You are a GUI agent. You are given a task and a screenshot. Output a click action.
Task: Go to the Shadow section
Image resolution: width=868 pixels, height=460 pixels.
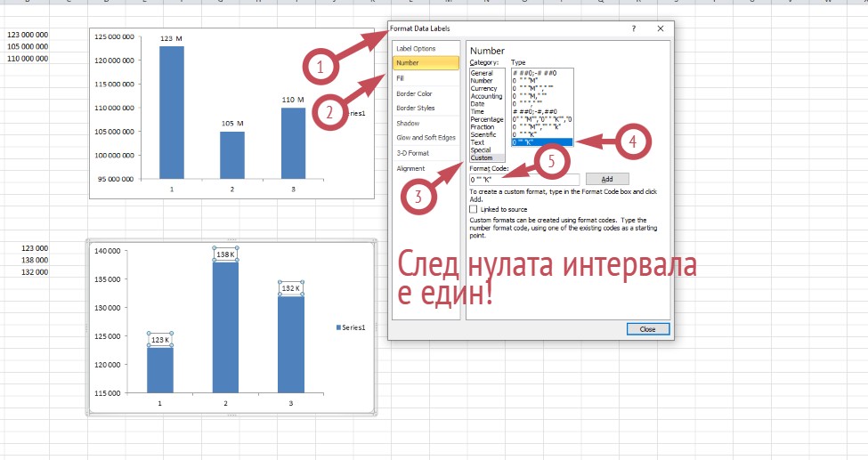(x=408, y=123)
